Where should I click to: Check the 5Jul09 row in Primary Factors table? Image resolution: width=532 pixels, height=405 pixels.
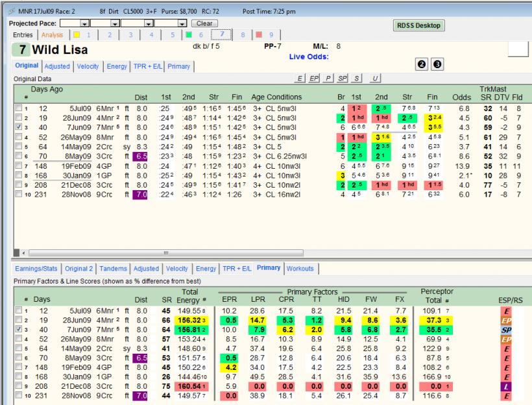click(18, 310)
